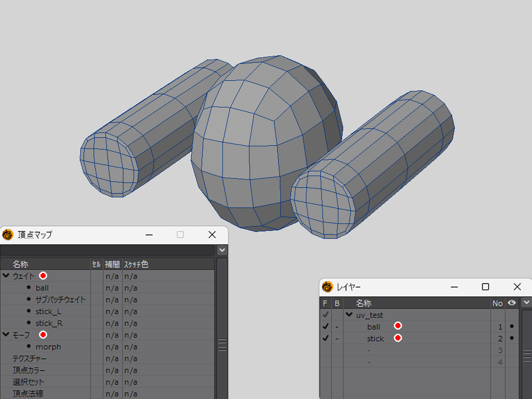The height and width of the screenshot is (399, 532).
Task: Collapse the ウェイト group in the vertex map list
Action: click(x=6, y=276)
